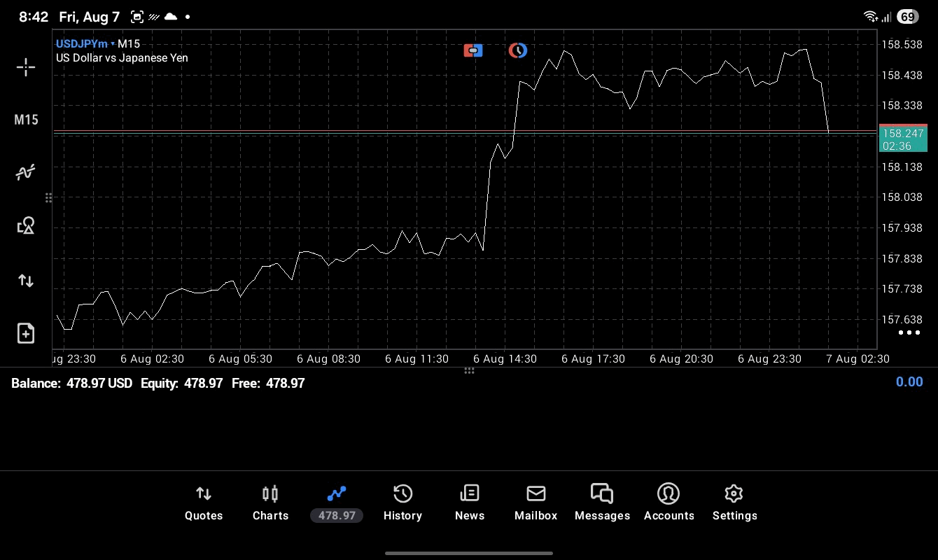The height and width of the screenshot is (560, 938).
Task: Switch to the Quotes tab
Action: [204, 503]
